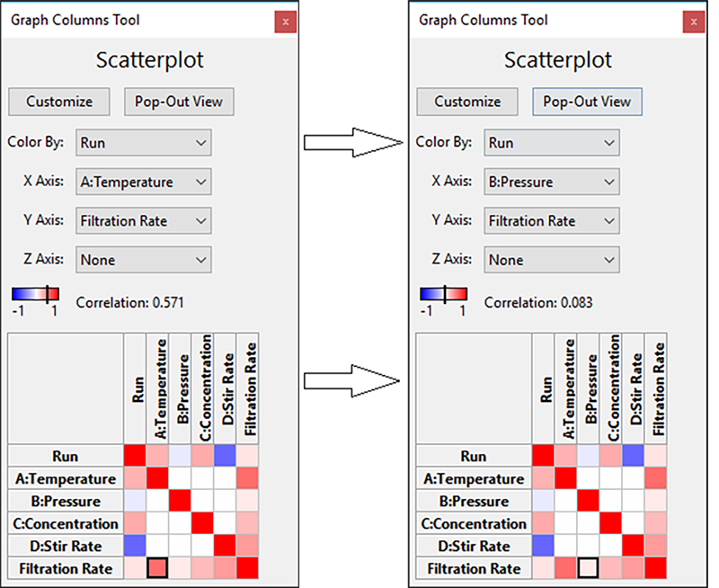Expand X Axis dropdown showing B:Pressure

pos(552,182)
